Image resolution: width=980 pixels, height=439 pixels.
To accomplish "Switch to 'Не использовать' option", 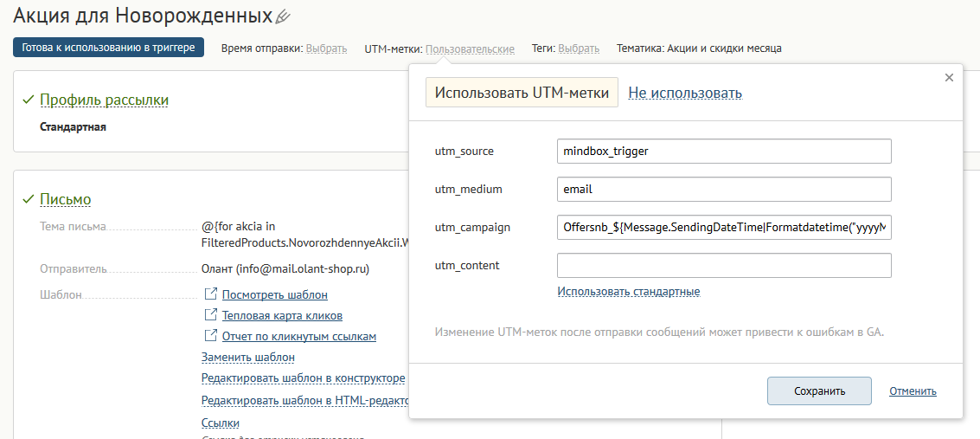I will point(685,94).
